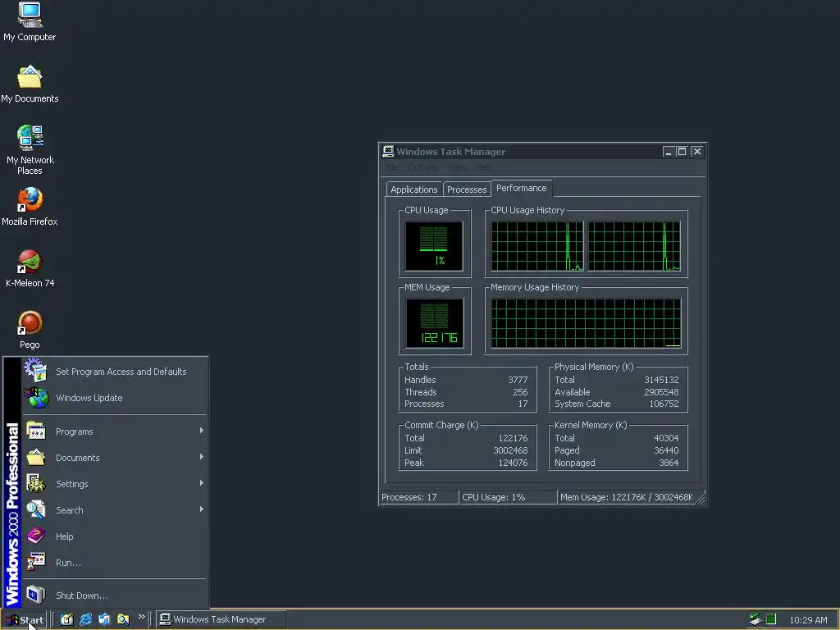Click the Show Desktop quick launch icon

(66, 619)
